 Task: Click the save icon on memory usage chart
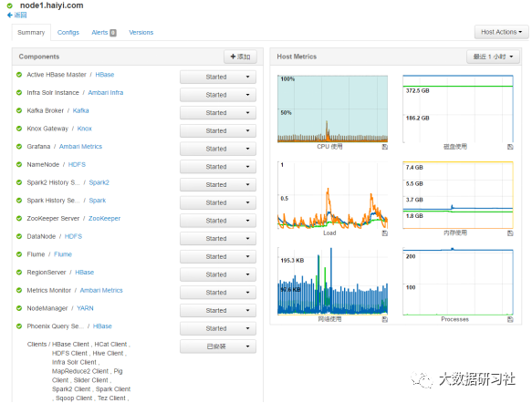click(510, 233)
